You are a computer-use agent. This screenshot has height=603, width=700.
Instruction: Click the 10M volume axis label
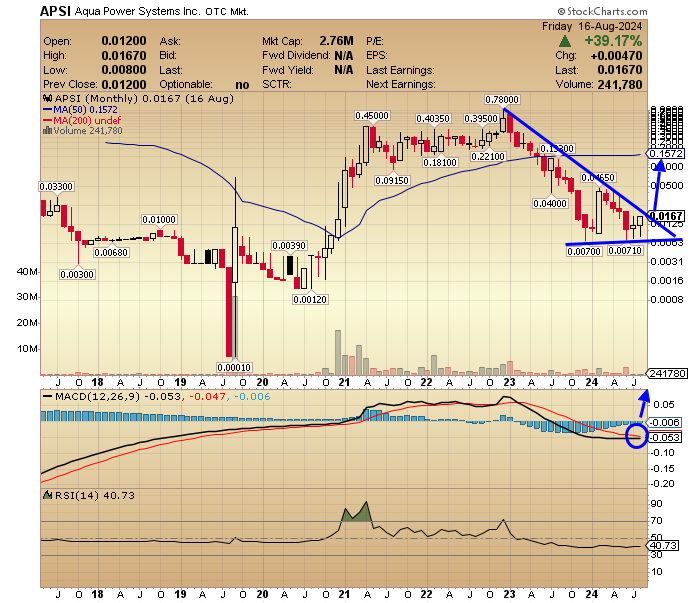point(27,349)
